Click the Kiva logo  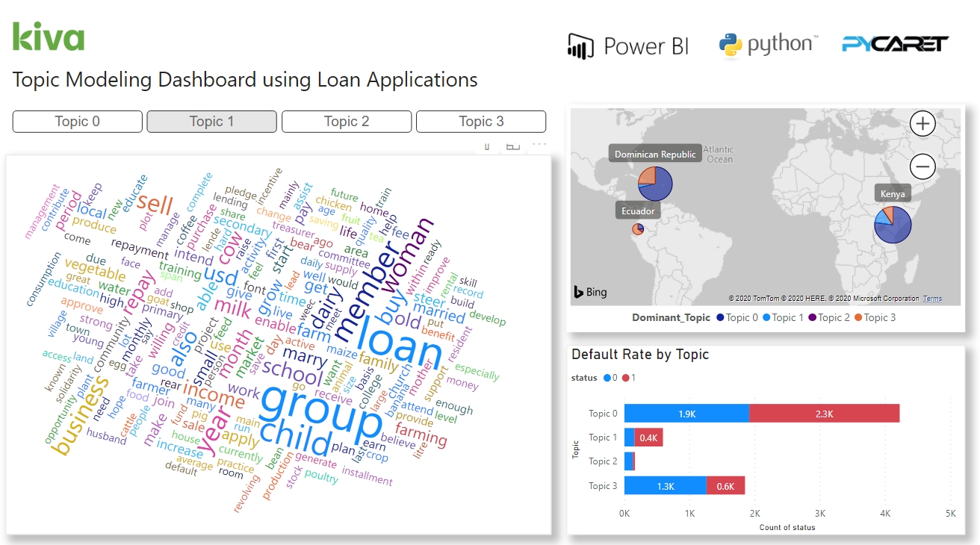(49, 37)
